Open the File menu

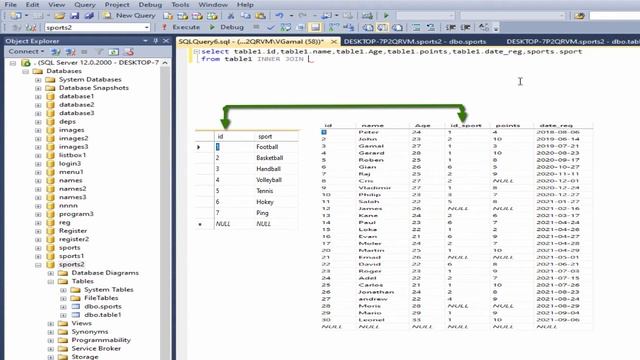tap(11, 5)
